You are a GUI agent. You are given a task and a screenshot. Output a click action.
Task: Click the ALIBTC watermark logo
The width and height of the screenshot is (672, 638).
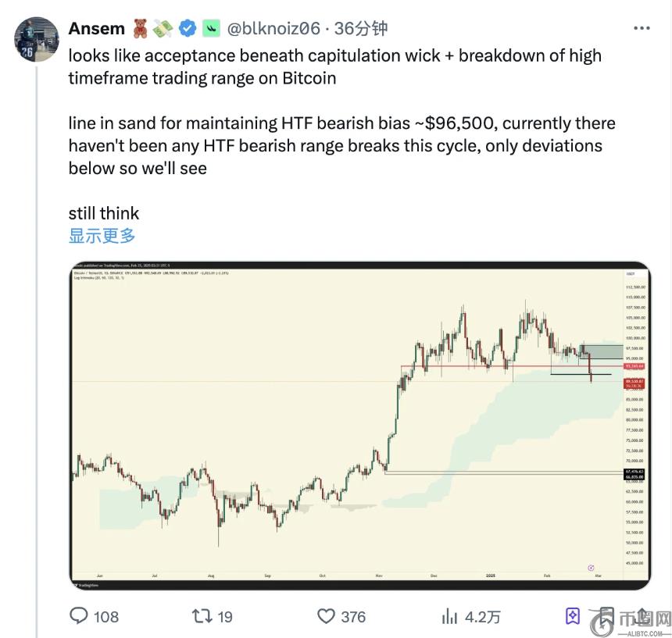tap(630, 622)
